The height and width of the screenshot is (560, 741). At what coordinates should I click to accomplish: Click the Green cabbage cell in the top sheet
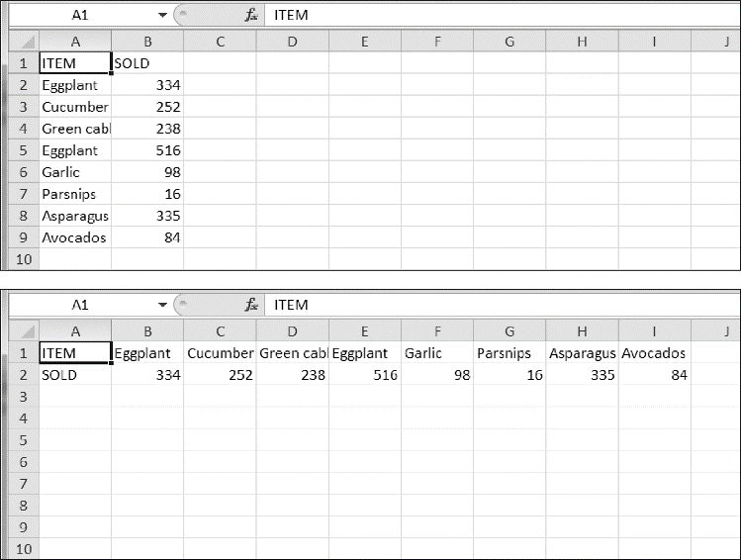(75, 129)
